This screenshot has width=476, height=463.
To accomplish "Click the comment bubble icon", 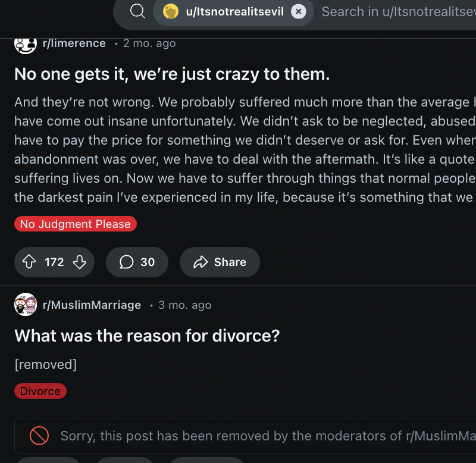I will [127, 262].
